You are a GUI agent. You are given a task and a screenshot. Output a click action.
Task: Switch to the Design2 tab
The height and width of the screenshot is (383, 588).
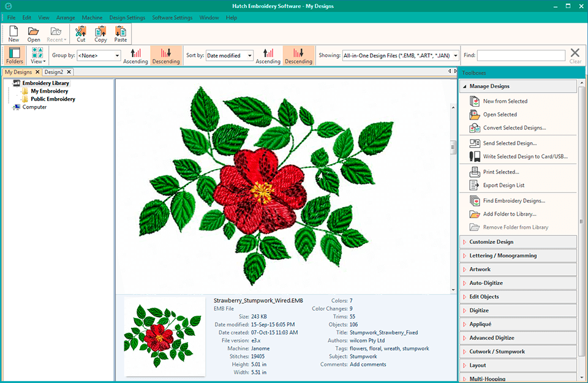click(55, 72)
